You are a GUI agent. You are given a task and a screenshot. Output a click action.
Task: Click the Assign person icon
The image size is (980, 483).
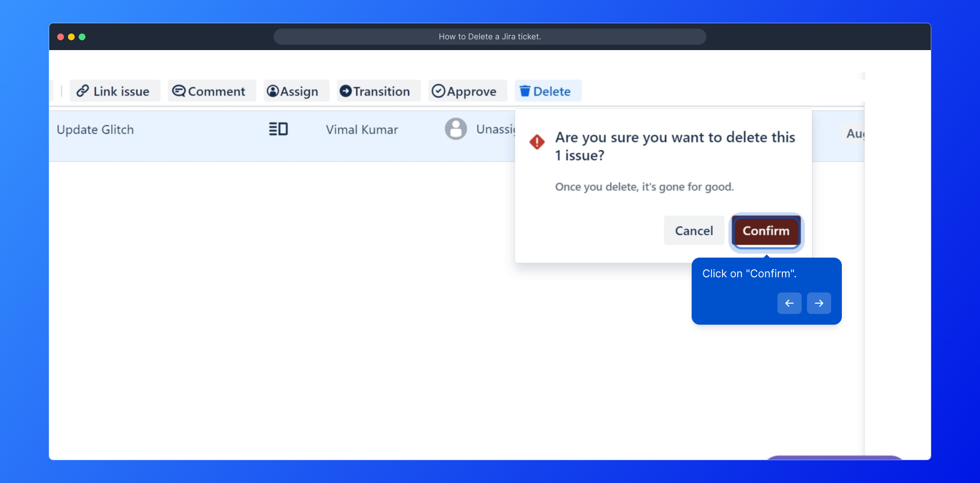273,91
